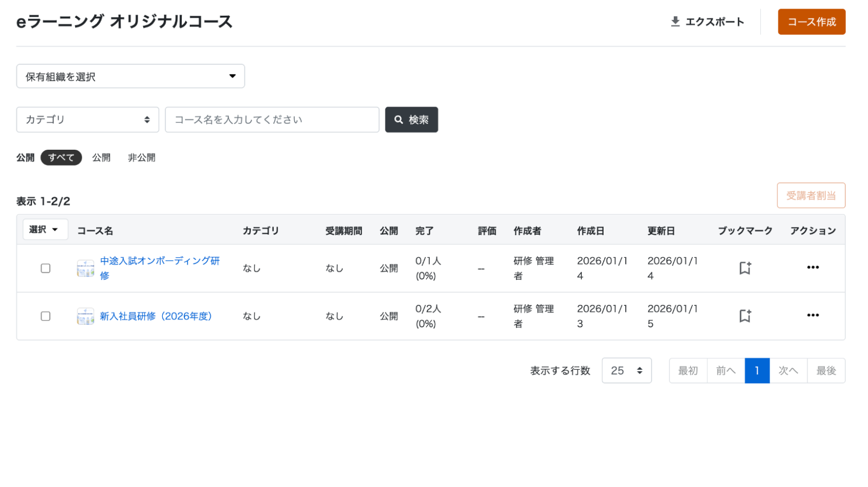The image size is (868, 487).
Task: Change 表示する行数 from 25
Action: pos(626,370)
